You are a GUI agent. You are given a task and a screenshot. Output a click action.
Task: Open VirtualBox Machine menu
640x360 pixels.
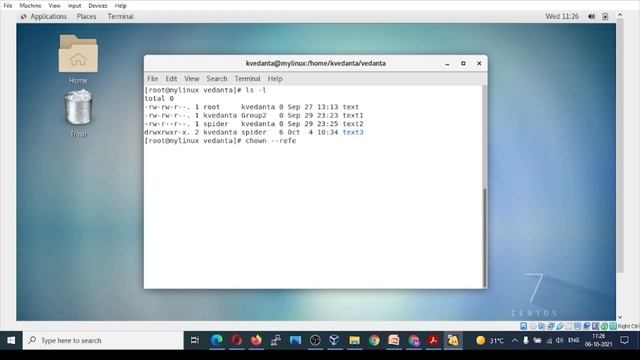[x=30, y=6]
